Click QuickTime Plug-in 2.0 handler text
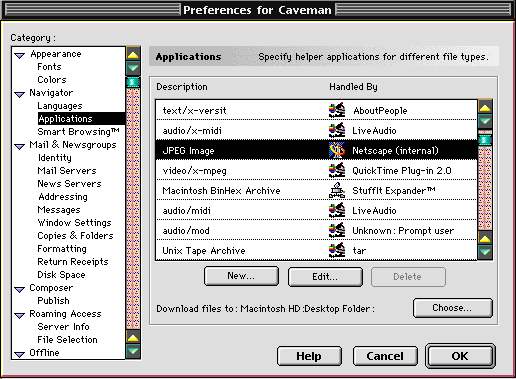The width and height of the screenshot is (516, 379). (402, 171)
